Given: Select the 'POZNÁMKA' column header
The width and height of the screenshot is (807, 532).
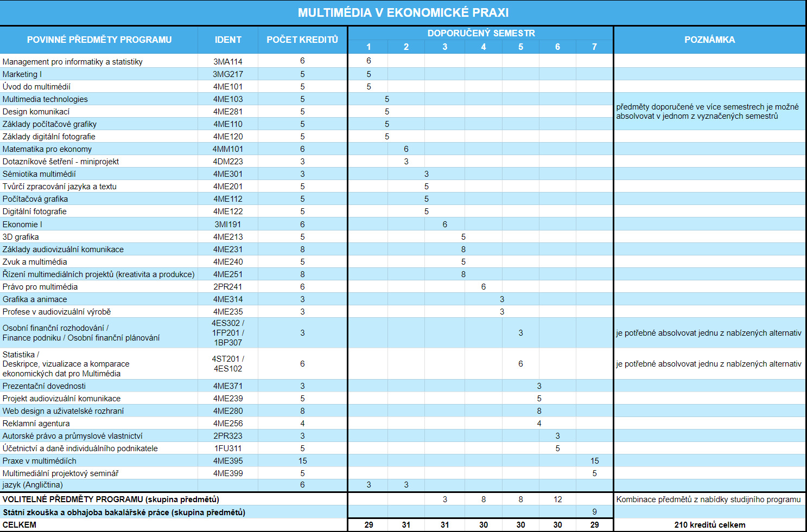Looking at the screenshot, I should click(x=709, y=40).
